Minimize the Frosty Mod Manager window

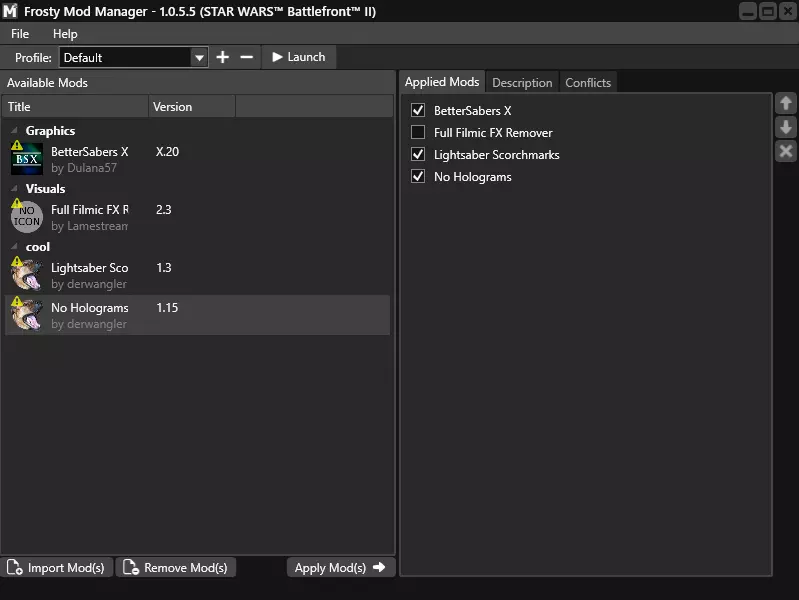748,11
